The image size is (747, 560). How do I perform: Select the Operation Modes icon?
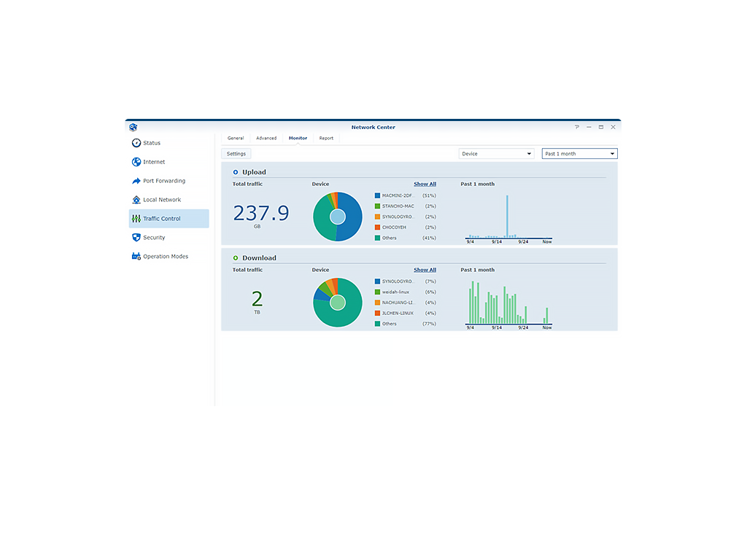(136, 256)
